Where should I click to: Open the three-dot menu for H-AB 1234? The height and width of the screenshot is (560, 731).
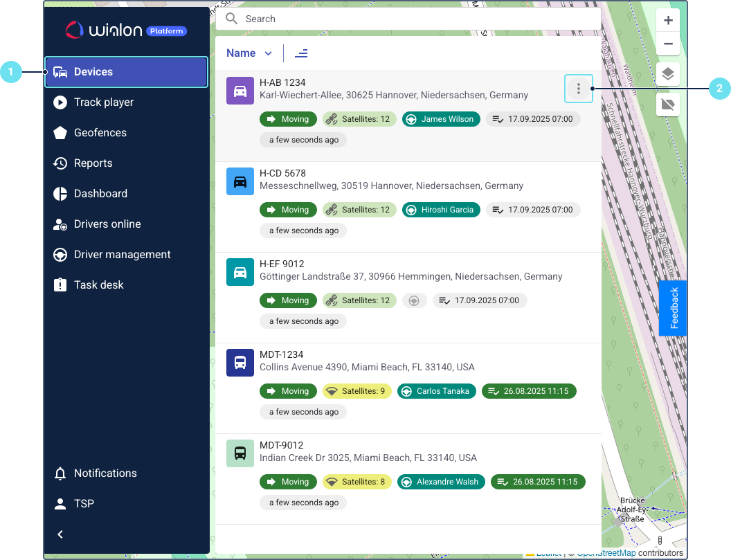(579, 89)
